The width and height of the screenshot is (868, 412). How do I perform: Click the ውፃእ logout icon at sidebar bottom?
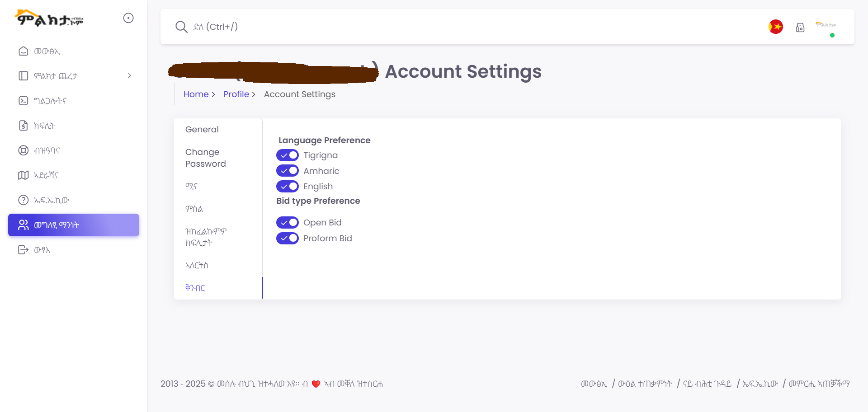24,250
